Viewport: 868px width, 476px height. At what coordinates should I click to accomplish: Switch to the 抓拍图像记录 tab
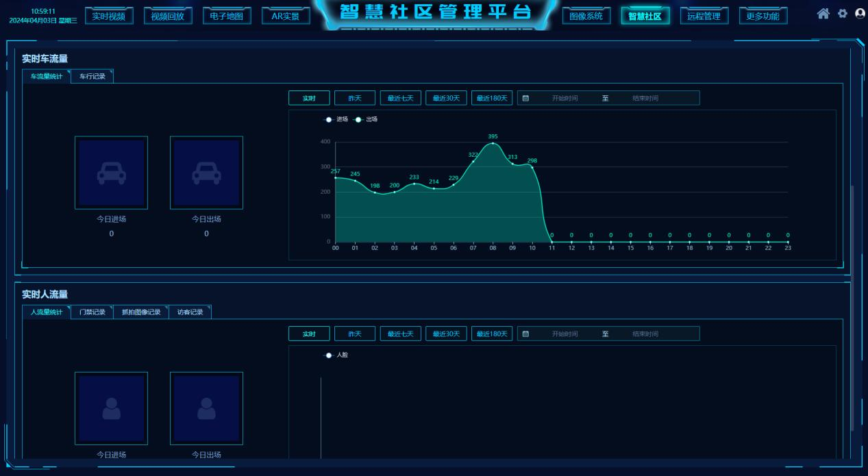click(x=141, y=312)
